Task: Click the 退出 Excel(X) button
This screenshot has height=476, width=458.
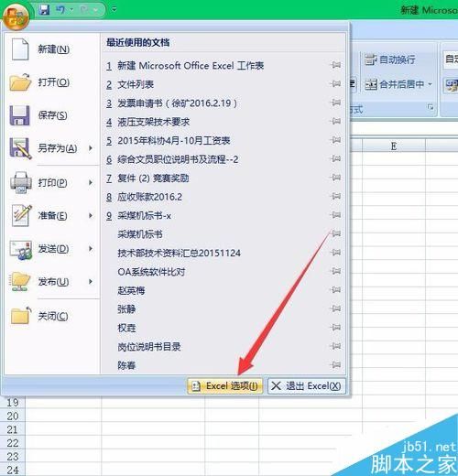Action: (307, 386)
